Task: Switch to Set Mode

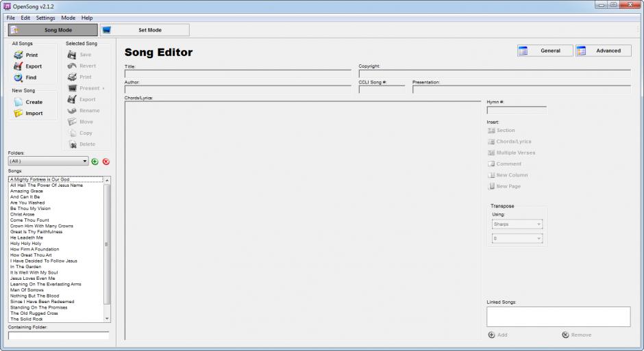Action: tap(145, 30)
